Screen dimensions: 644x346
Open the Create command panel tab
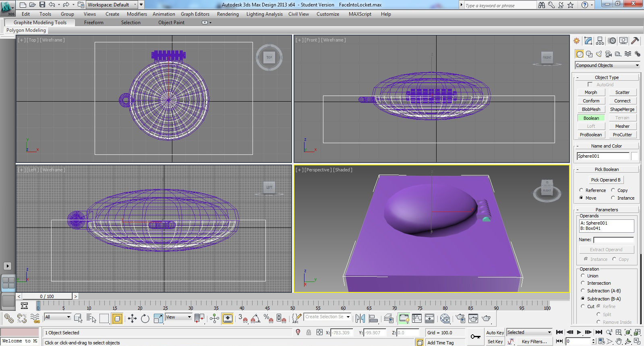577,41
